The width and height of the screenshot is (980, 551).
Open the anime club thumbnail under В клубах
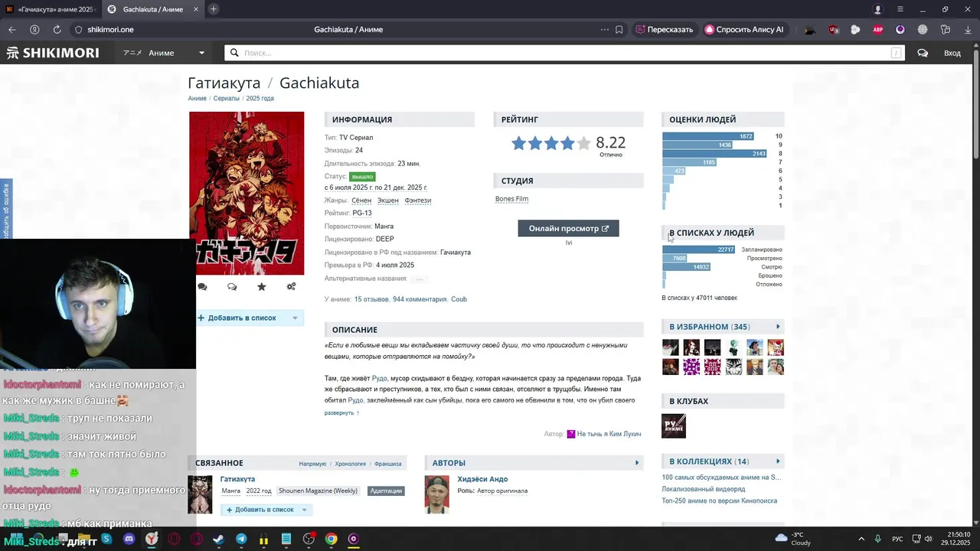pos(674,426)
